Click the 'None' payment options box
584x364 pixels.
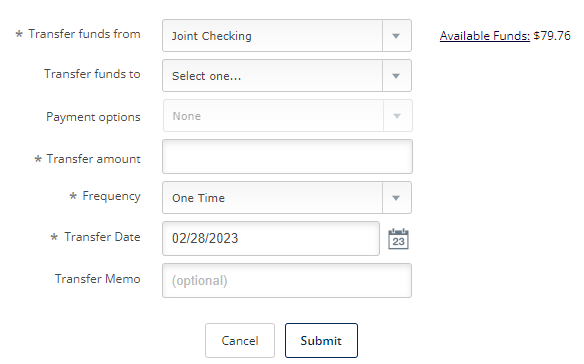click(288, 116)
